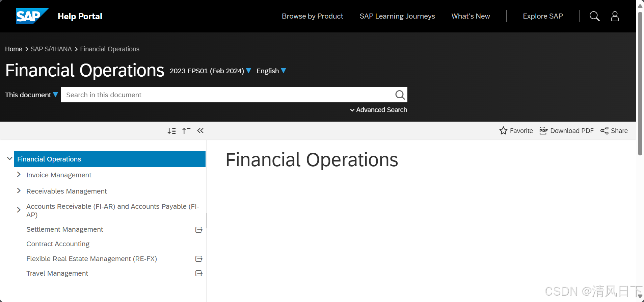Click the Favorite label
Viewport: 644px width, 302px height.
(521, 131)
